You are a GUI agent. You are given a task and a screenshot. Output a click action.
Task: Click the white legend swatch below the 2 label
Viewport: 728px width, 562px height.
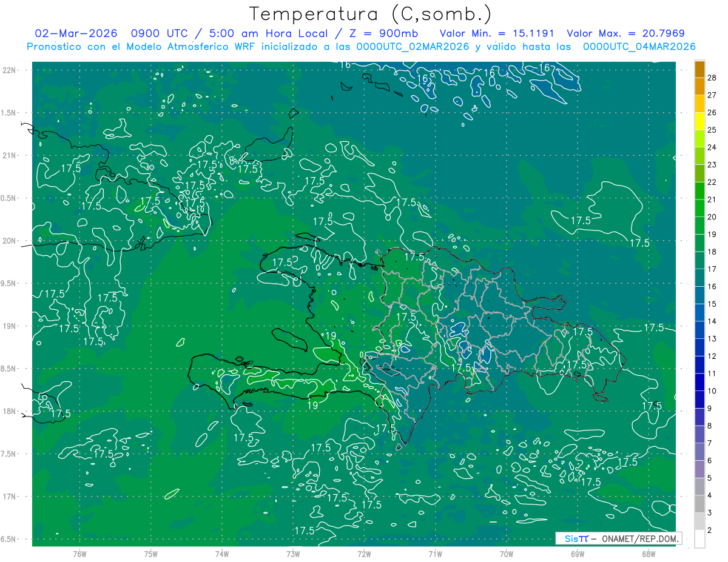(700, 539)
